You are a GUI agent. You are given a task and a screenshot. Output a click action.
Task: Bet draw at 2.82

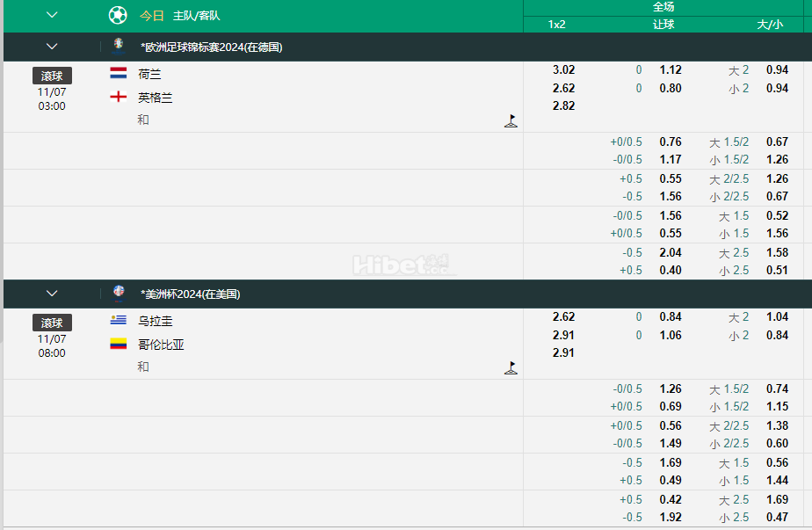pyautogui.click(x=563, y=105)
